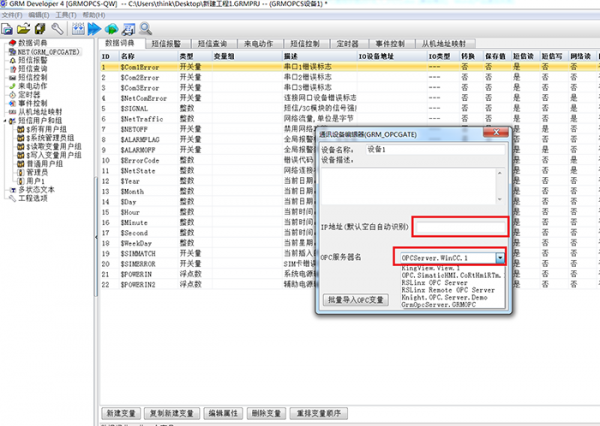Select the 短信查询 tree node

[x=33, y=69]
